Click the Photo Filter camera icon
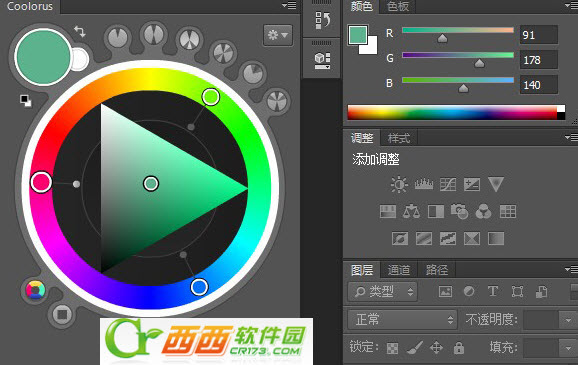The width and height of the screenshot is (578, 365). (x=459, y=212)
